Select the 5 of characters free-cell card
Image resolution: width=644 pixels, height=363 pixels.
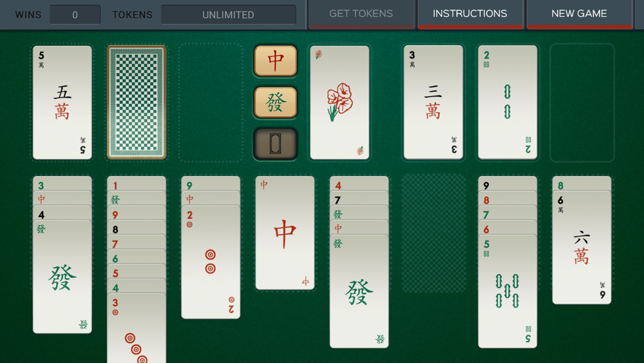tap(62, 103)
